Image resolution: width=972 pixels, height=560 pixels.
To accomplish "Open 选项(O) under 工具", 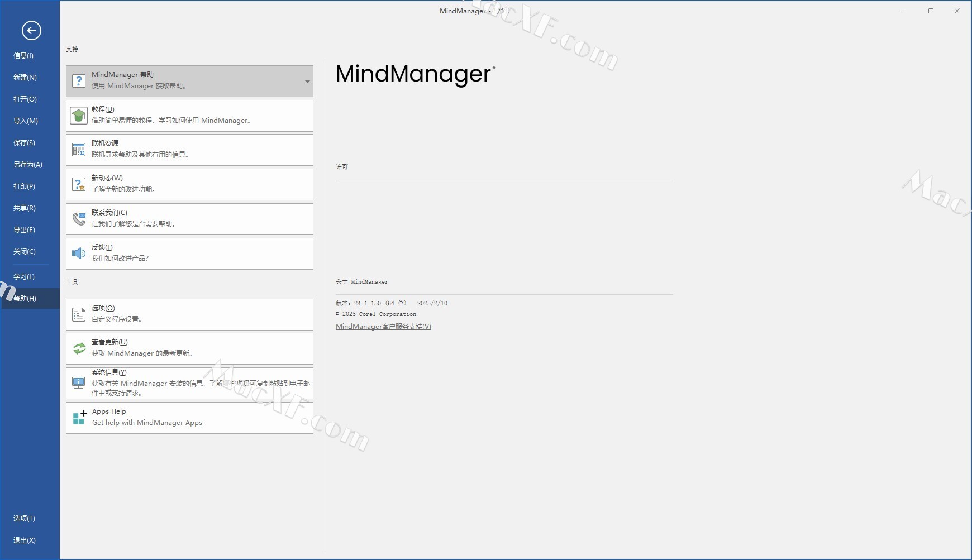I will pyautogui.click(x=189, y=314).
